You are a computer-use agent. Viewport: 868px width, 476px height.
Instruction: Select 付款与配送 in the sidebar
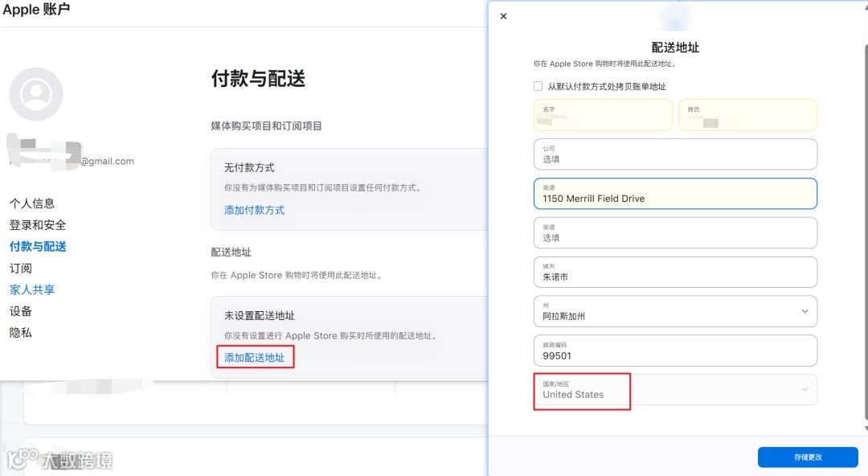tap(38, 247)
